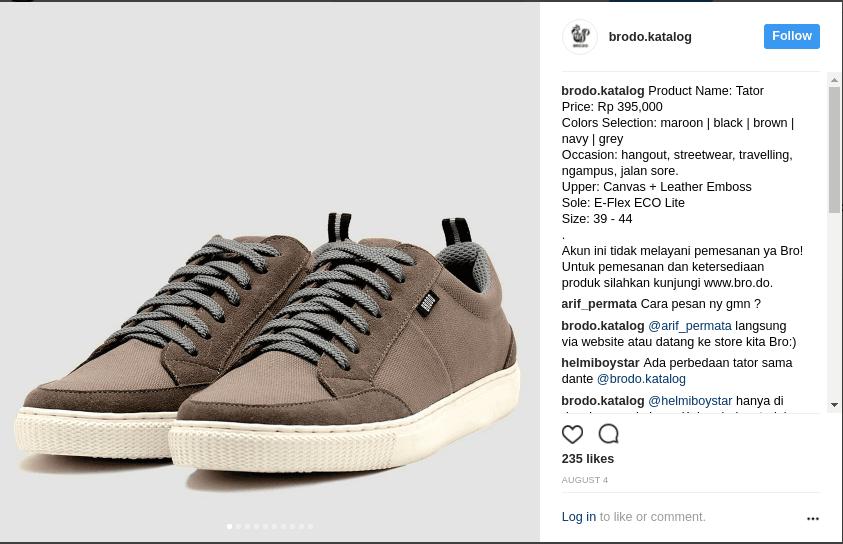843x544 pixels.
Task: Click the speech bubble comment icon
Action: 609,434
